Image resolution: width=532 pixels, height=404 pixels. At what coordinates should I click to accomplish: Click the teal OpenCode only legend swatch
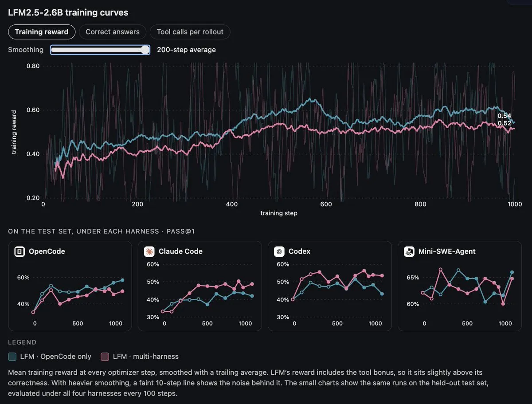click(x=12, y=357)
